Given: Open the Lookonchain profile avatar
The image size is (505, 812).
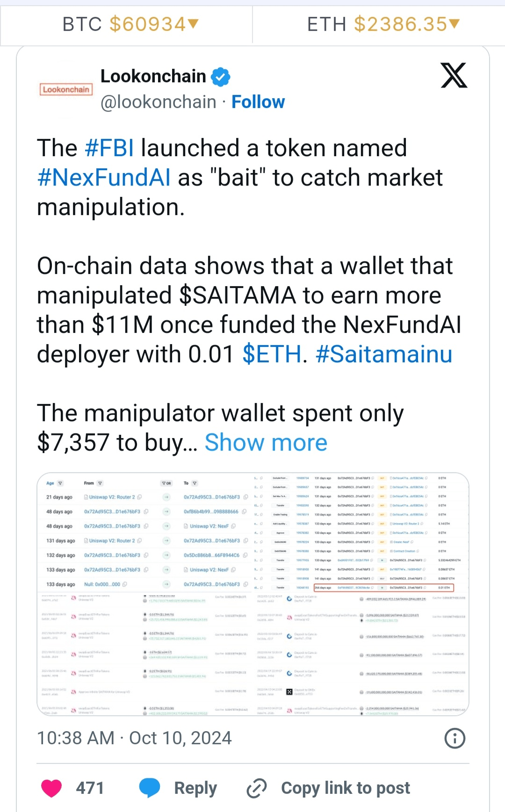Looking at the screenshot, I should coord(66,89).
